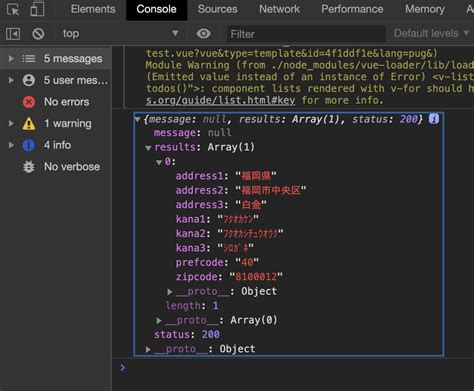Click the blue info badge next to the logged object
The width and height of the screenshot is (474, 391).
pos(434,119)
